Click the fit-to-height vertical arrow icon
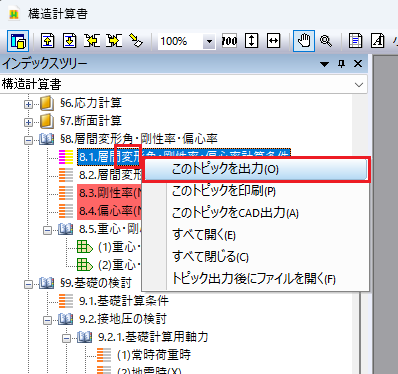 251,41
